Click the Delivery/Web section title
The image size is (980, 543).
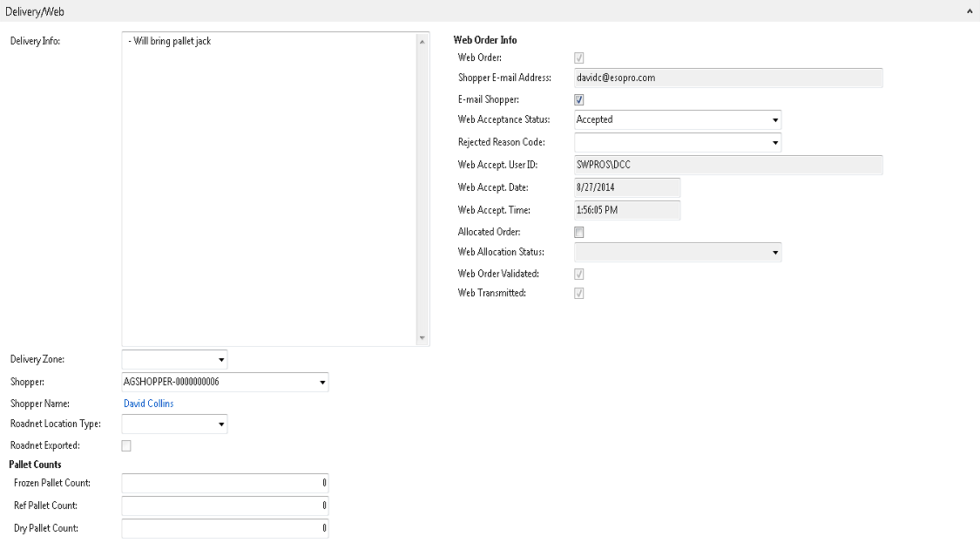(35, 12)
